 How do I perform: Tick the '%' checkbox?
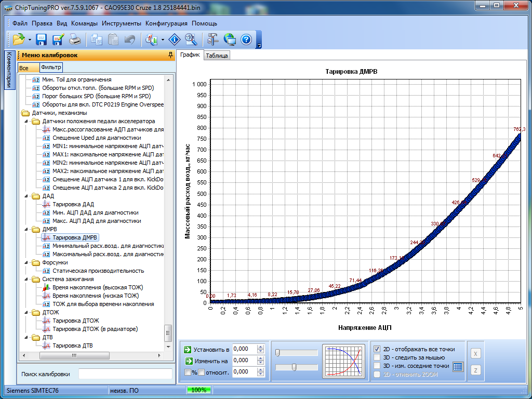click(x=188, y=372)
